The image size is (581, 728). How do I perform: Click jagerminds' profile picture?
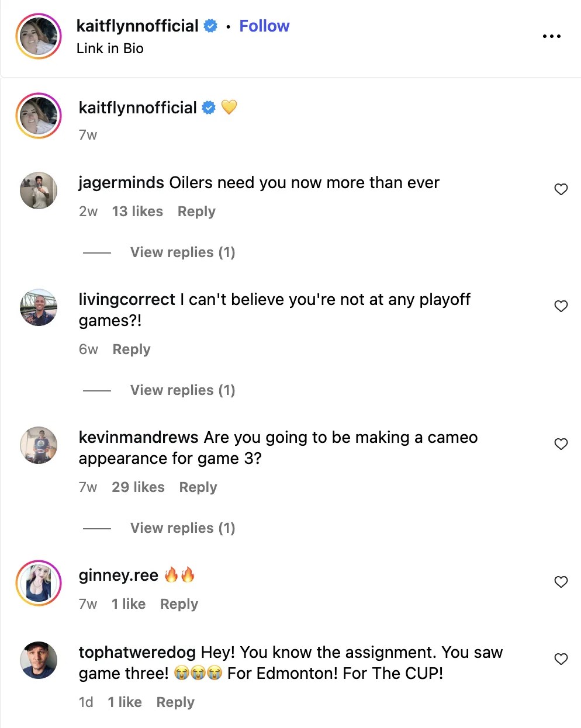pyautogui.click(x=38, y=190)
